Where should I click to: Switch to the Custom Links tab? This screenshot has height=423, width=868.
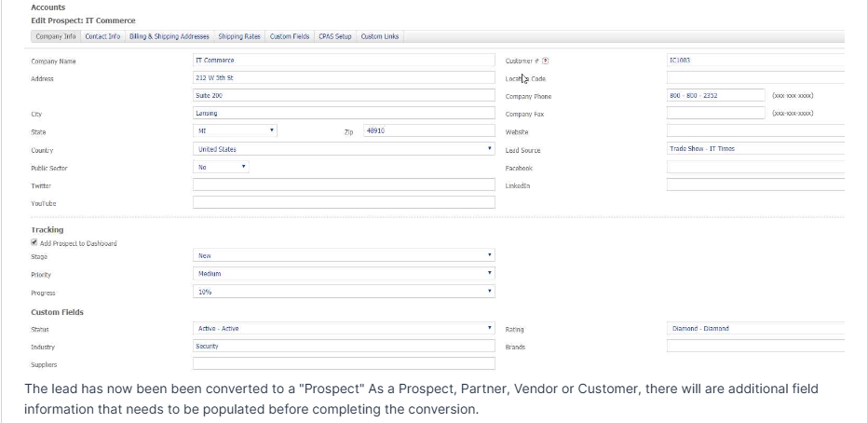tap(378, 36)
